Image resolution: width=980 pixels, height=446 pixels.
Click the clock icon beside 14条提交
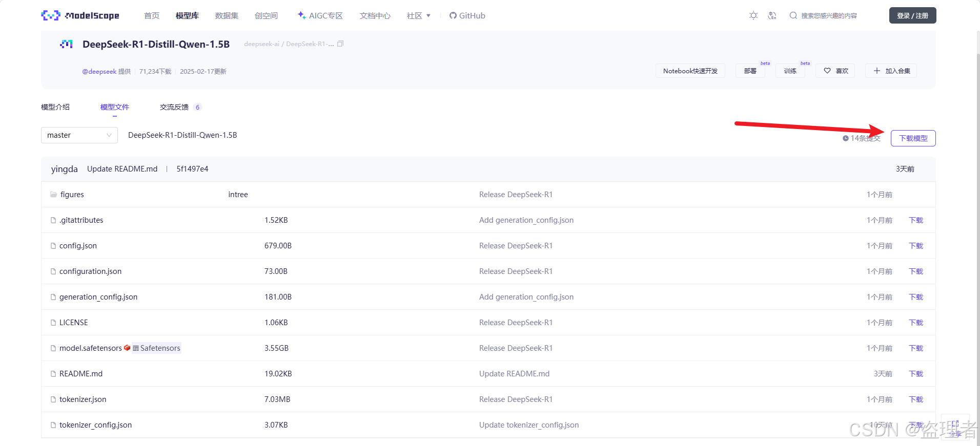[x=846, y=138]
